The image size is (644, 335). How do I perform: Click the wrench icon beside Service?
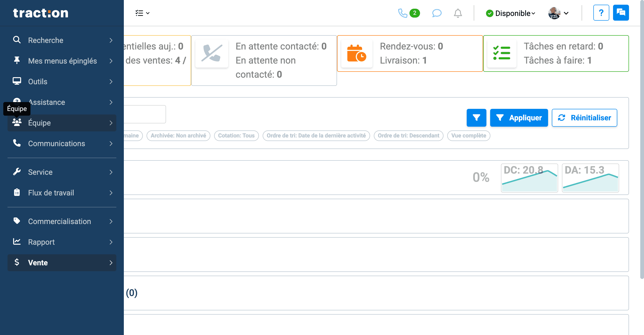(x=17, y=172)
